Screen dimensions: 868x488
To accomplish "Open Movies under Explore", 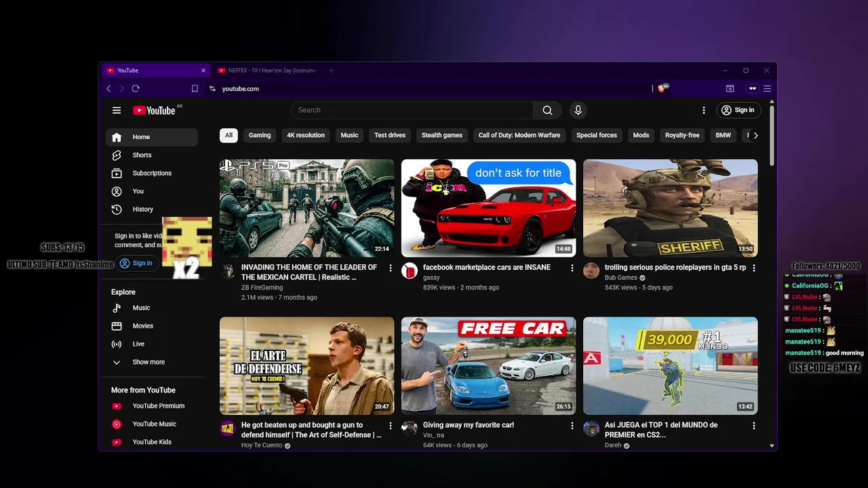I will pos(152,326).
